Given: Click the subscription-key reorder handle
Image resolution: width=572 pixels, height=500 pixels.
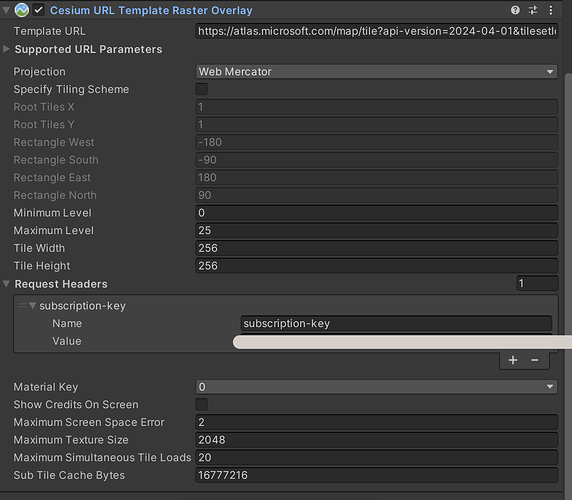Looking at the screenshot, I should [x=22, y=305].
